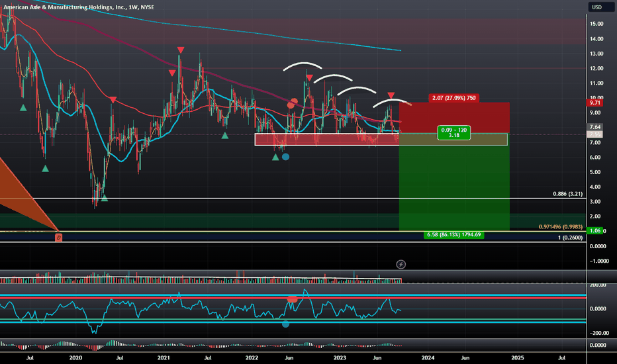Click the 3.00 price scale label
The image size is (617, 364).
tap(595, 201)
